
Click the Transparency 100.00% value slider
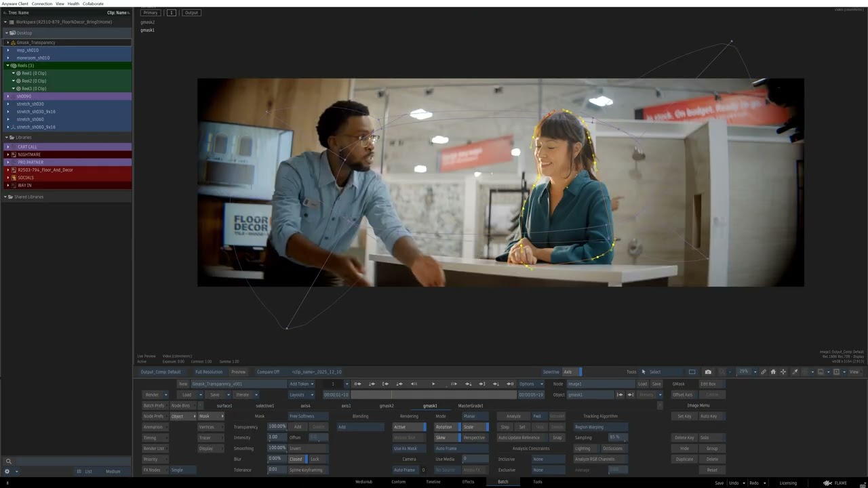coord(277,427)
